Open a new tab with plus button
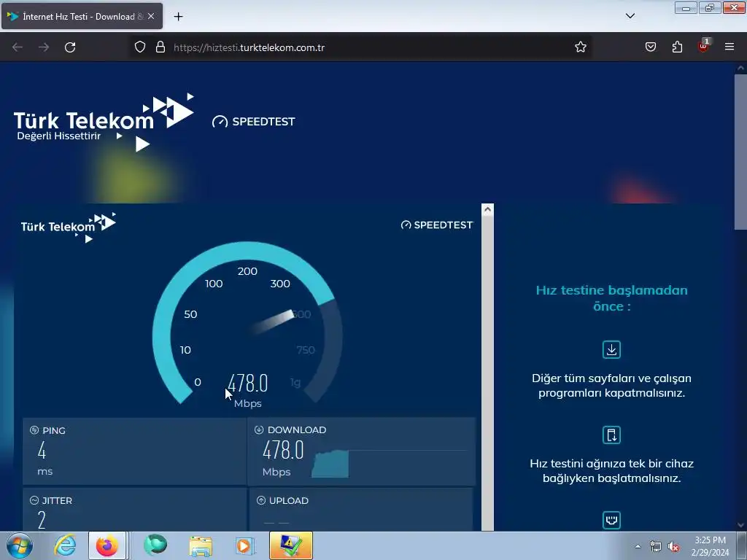This screenshot has height=560, width=747. point(178,17)
